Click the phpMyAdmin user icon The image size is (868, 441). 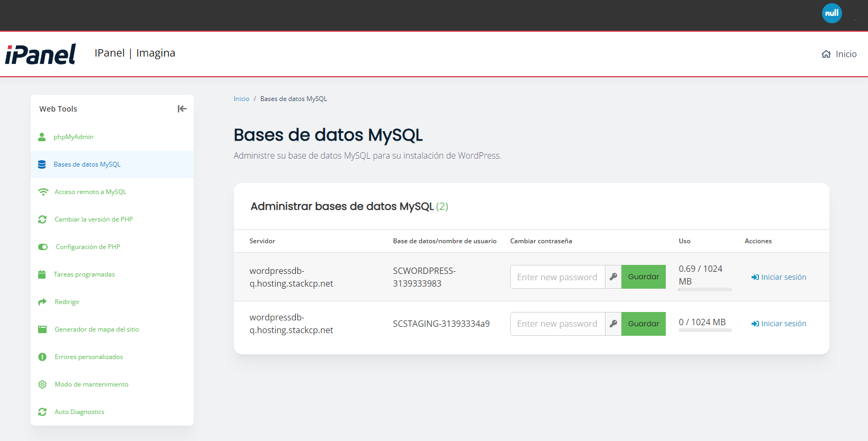tap(42, 137)
